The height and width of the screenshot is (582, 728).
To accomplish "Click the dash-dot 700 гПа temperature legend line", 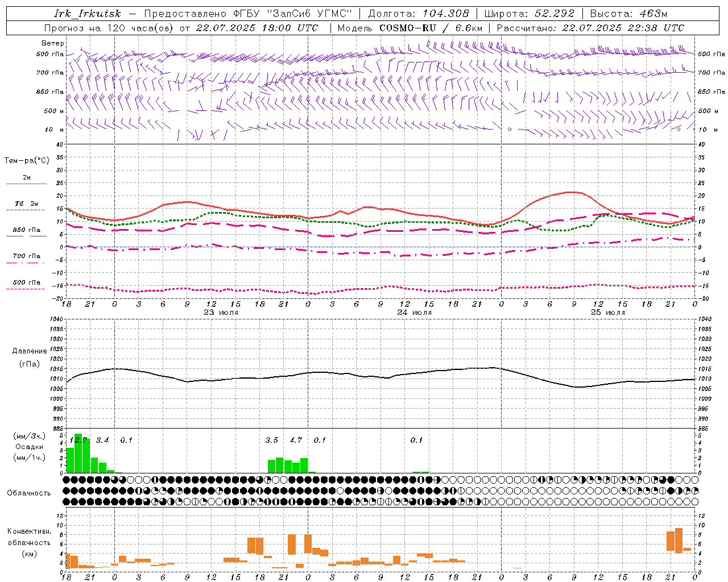I will [25, 263].
